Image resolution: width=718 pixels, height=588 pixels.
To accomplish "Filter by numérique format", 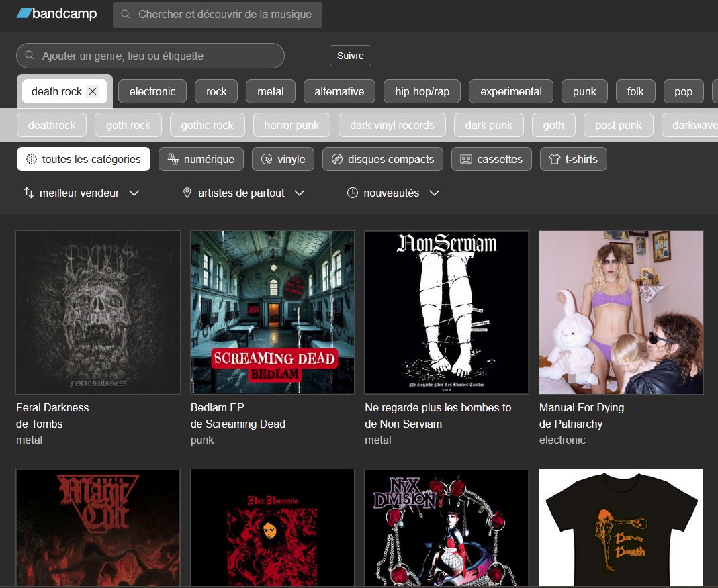I will [201, 159].
